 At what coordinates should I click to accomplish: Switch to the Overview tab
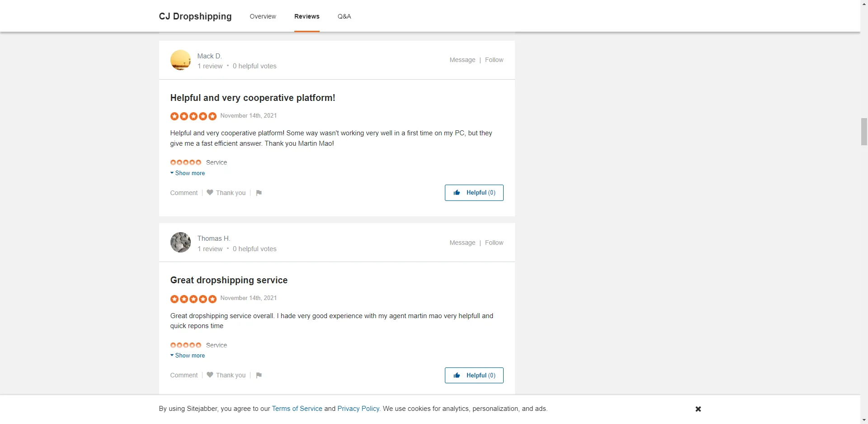[263, 16]
